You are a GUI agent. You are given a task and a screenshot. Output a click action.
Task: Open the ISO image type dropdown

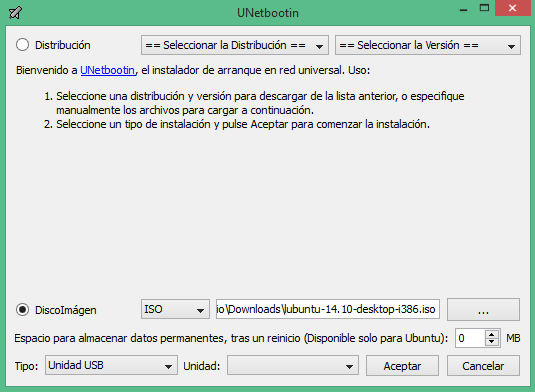[175, 309]
